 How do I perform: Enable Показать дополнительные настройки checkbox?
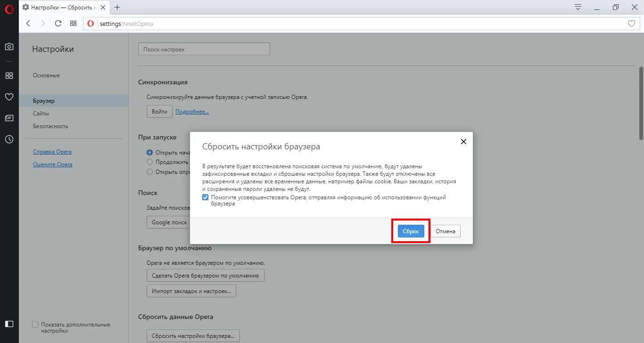(35, 325)
